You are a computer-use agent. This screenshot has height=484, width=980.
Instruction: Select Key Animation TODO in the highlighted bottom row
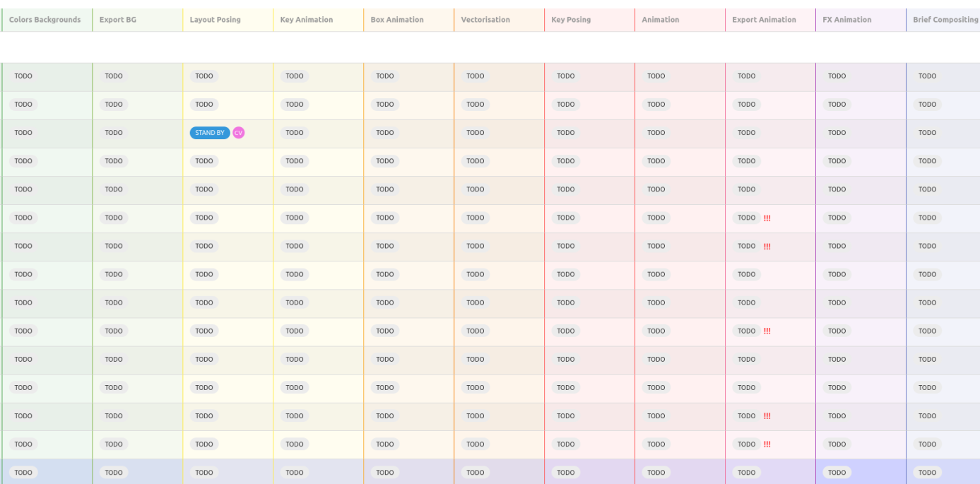coord(295,473)
